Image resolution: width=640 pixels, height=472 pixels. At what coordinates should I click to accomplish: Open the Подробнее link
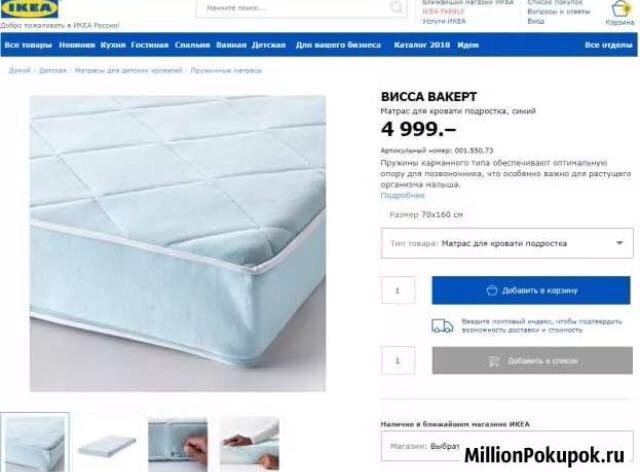point(402,195)
